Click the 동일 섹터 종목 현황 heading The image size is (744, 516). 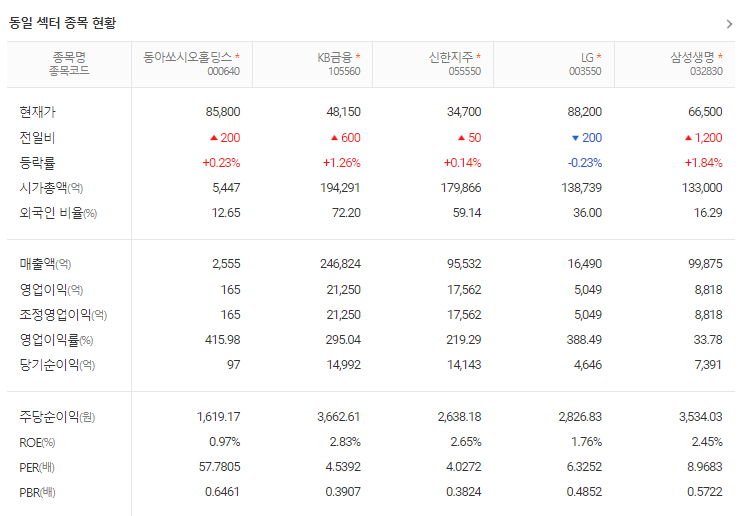[62, 23]
